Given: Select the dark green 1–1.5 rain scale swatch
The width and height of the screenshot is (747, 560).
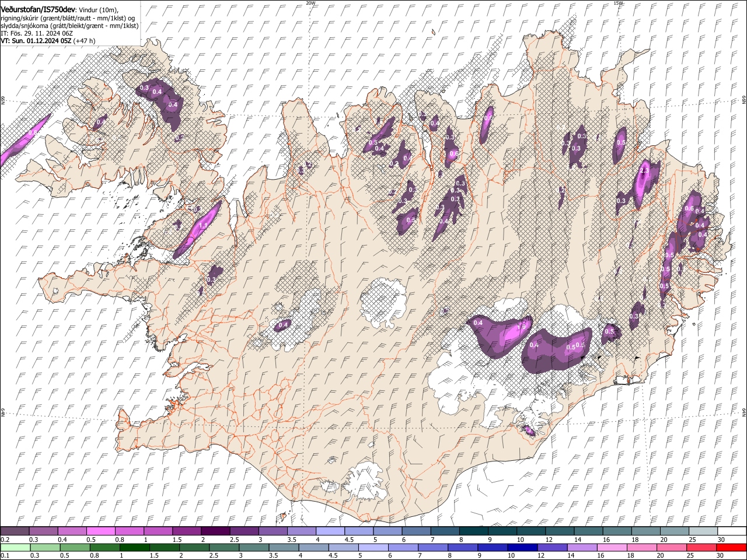Looking at the screenshot, I should 135,548.
